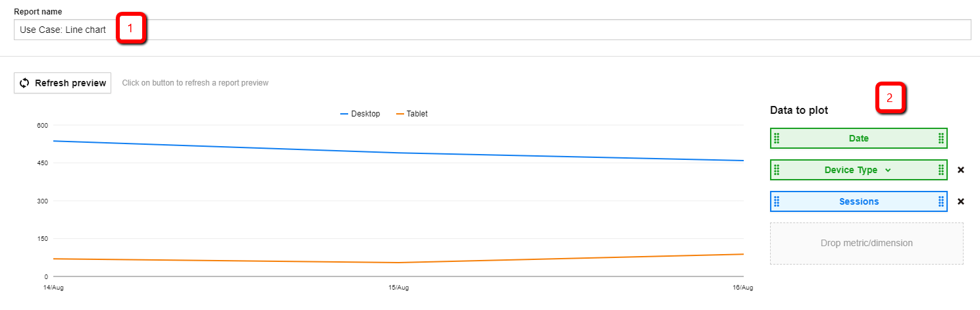Viewport: 980px width, 310px height.
Task: Toggle the Tablet series in the legend
Action: point(412,114)
